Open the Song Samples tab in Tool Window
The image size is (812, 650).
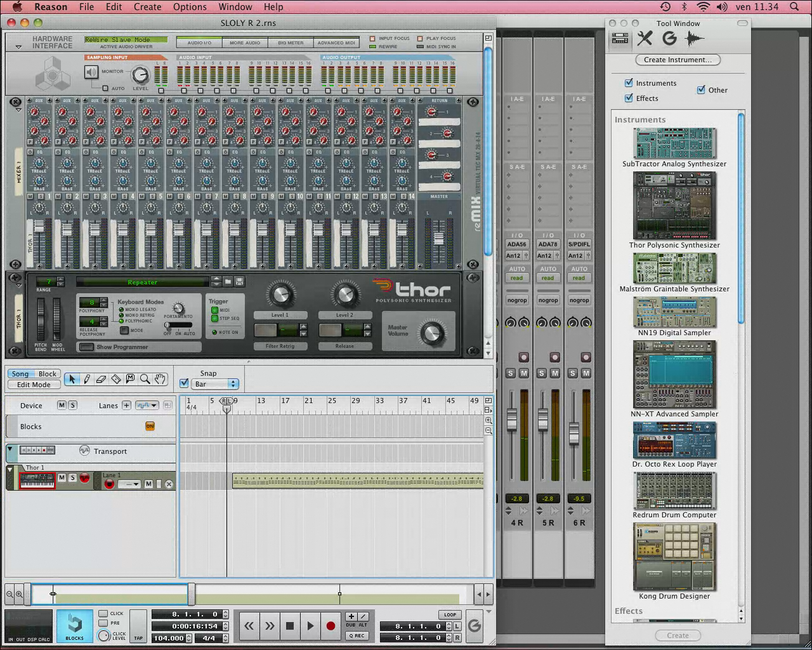click(695, 39)
